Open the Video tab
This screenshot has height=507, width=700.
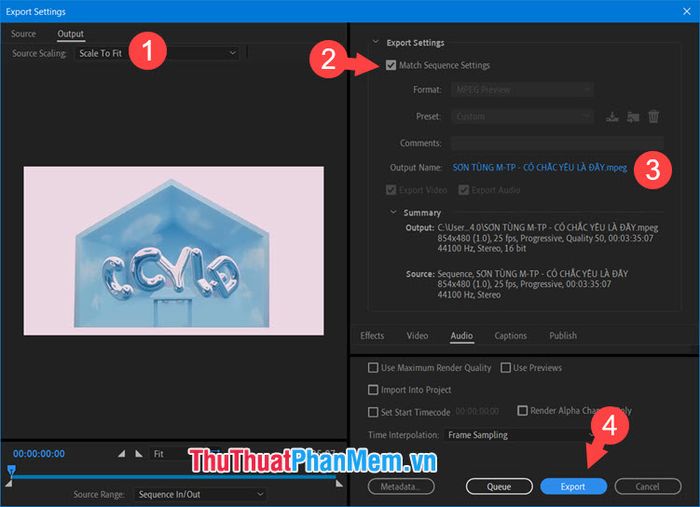click(x=417, y=336)
